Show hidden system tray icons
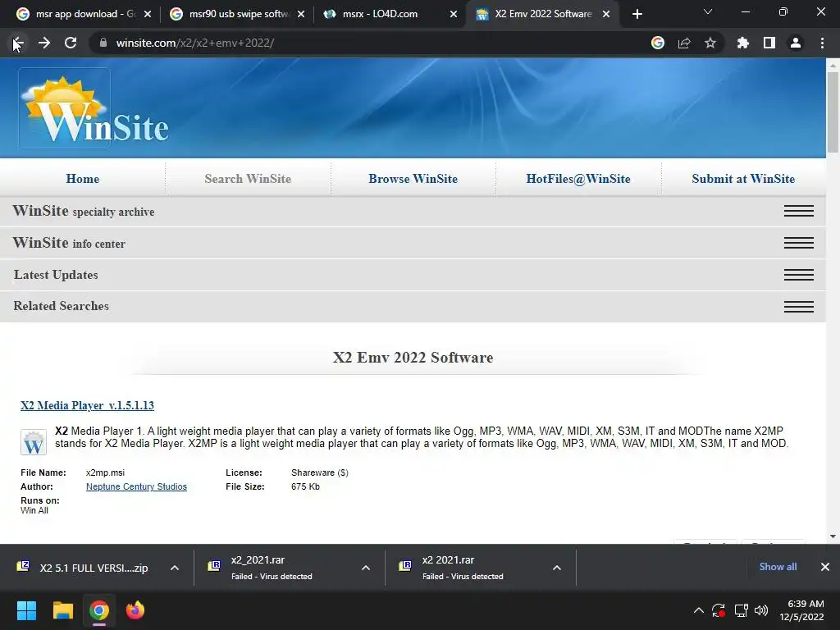 pos(699,610)
